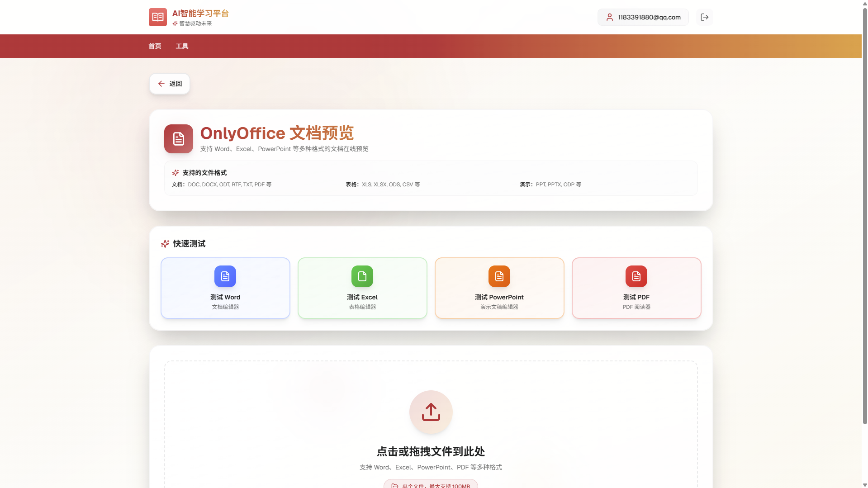Click the 智慧驱动未来 tagline
868x488 pixels.
(195, 24)
